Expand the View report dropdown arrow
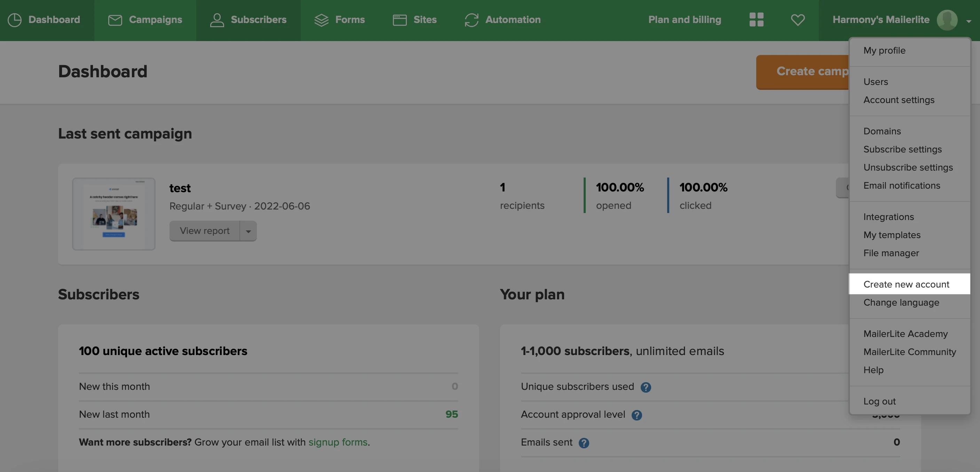The image size is (980, 472). point(248,231)
